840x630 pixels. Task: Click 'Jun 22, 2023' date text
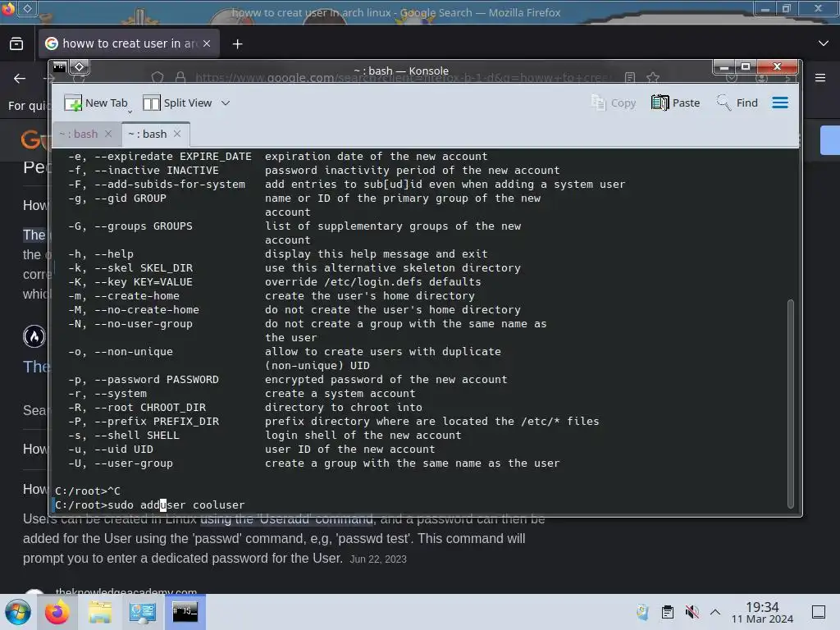pos(378,559)
